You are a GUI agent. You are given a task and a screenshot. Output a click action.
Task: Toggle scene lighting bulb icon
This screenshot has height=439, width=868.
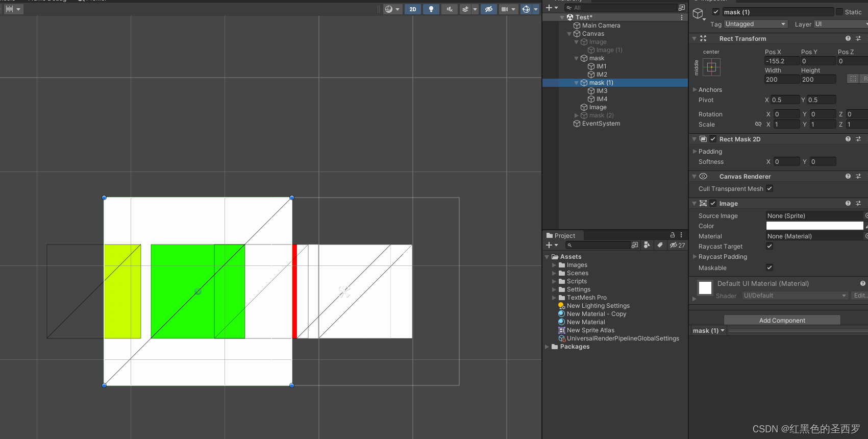click(431, 9)
